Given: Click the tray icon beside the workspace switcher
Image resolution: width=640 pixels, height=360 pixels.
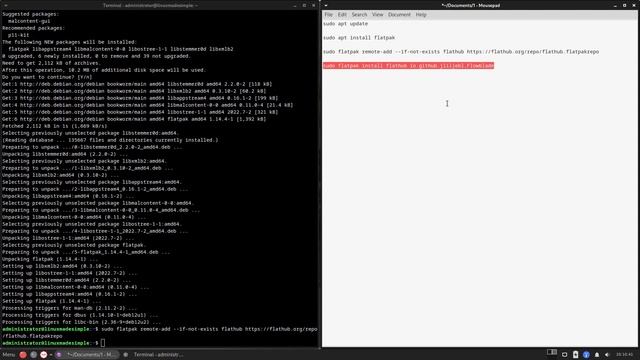Looking at the screenshot, I should pyautogui.click(x=564, y=355).
